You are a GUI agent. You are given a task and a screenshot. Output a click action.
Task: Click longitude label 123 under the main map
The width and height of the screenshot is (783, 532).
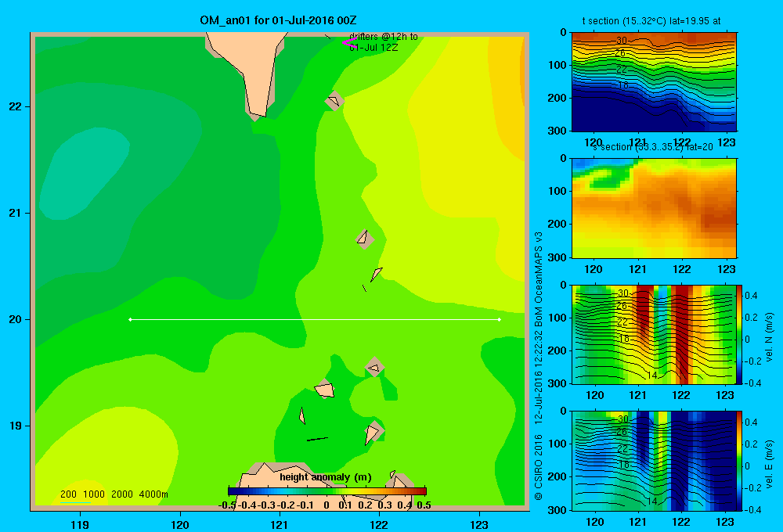479,524
